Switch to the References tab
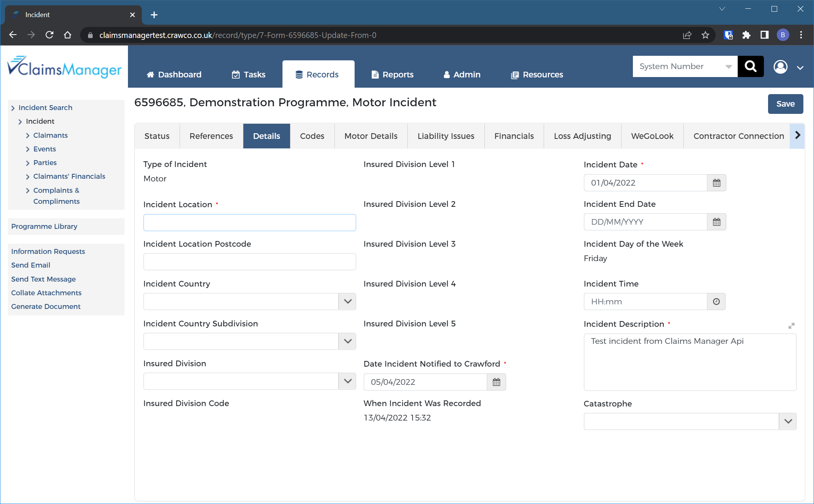814x504 pixels. point(211,136)
